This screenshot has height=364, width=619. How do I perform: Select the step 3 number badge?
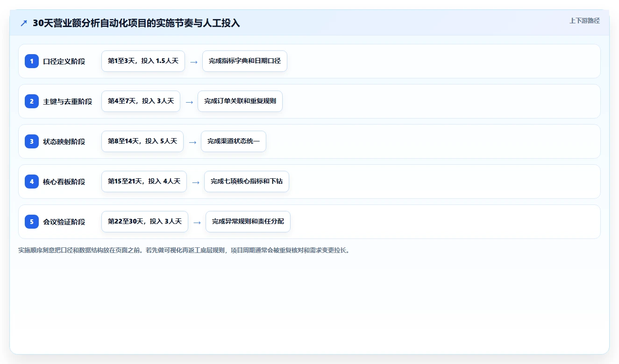click(x=32, y=141)
